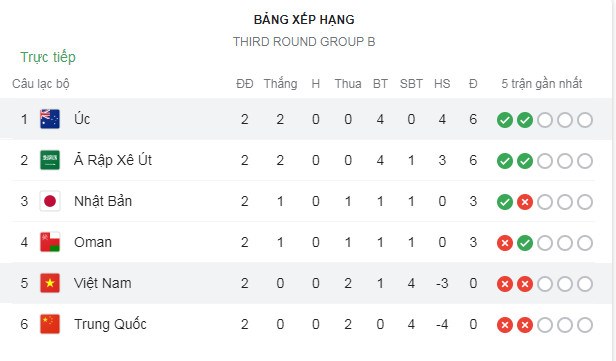The height and width of the screenshot is (361, 616).
Task: Click China's second red loss icon
Action: click(x=525, y=325)
